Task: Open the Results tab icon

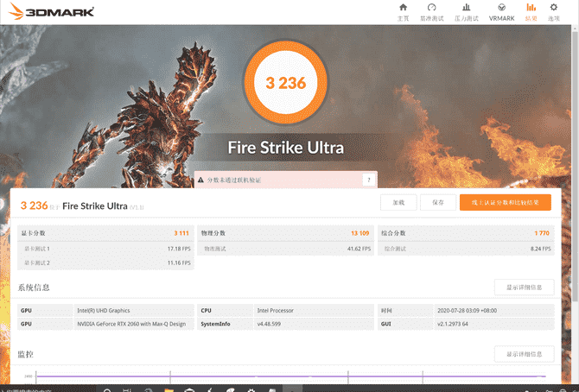Action: 531,8
